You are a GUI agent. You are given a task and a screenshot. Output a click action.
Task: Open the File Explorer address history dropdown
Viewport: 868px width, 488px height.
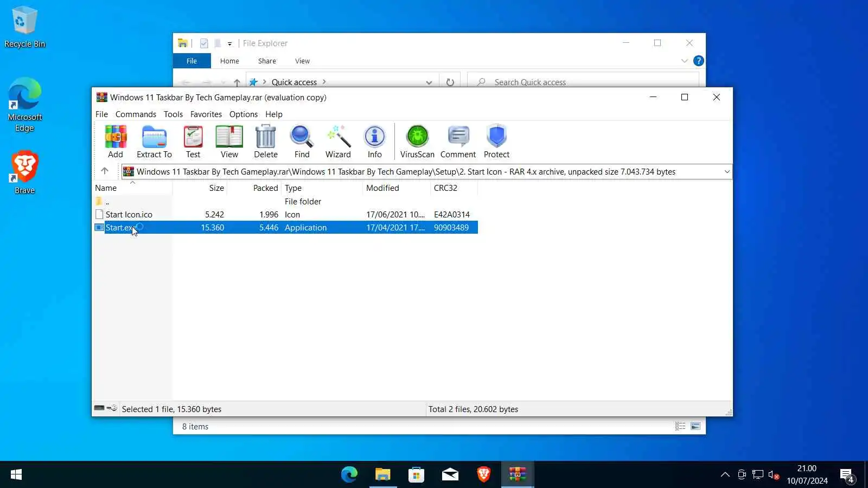click(429, 82)
